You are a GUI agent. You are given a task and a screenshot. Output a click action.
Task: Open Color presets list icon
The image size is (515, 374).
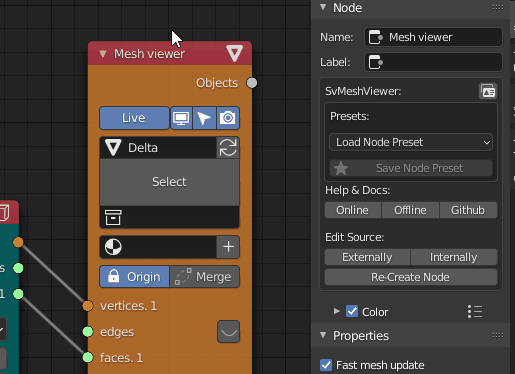475,312
